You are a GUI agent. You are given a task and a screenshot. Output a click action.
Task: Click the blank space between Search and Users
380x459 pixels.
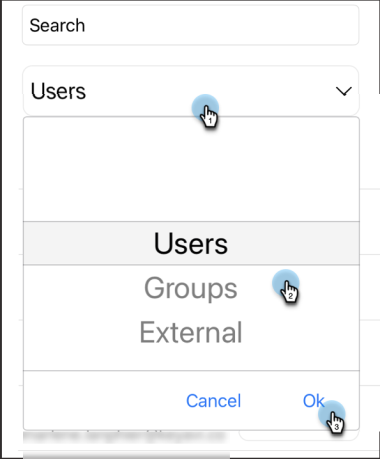coord(191,56)
